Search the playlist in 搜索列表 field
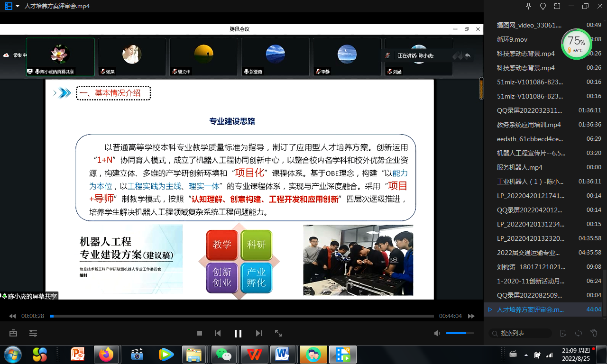Image resolution: width=607 pixels, height=364 pixels. pos(522,333)
